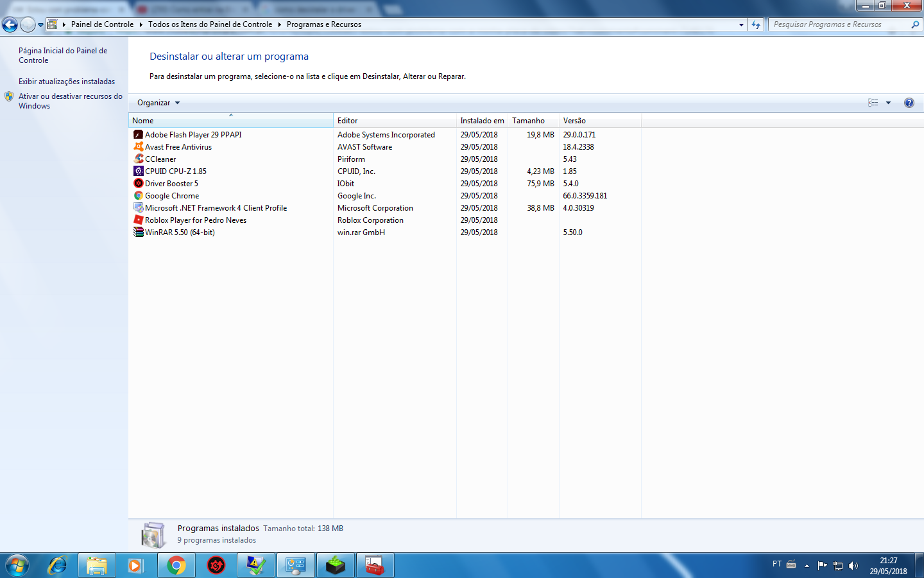Screen dimensions: 924x578
Task: Open Página Inicial do Painel de Controle link
Action: point(63,55)
